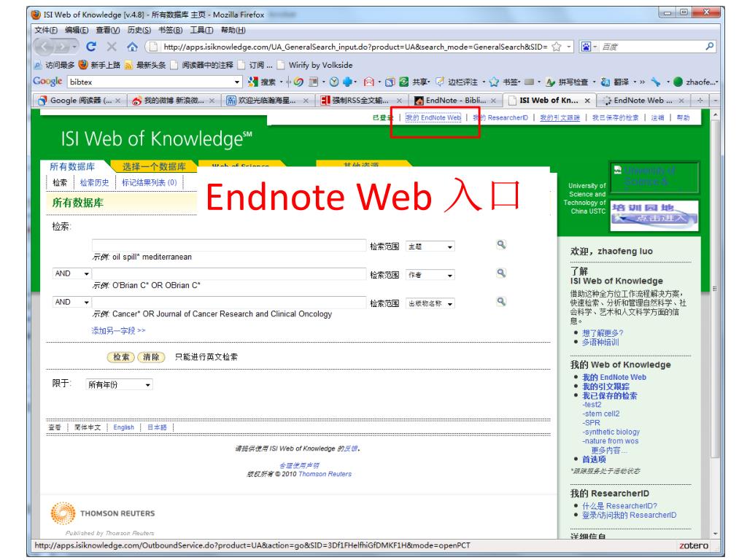Viewport: 747px width, 560px height.
Task: Switch language to English link
Action: pos(123,427)
